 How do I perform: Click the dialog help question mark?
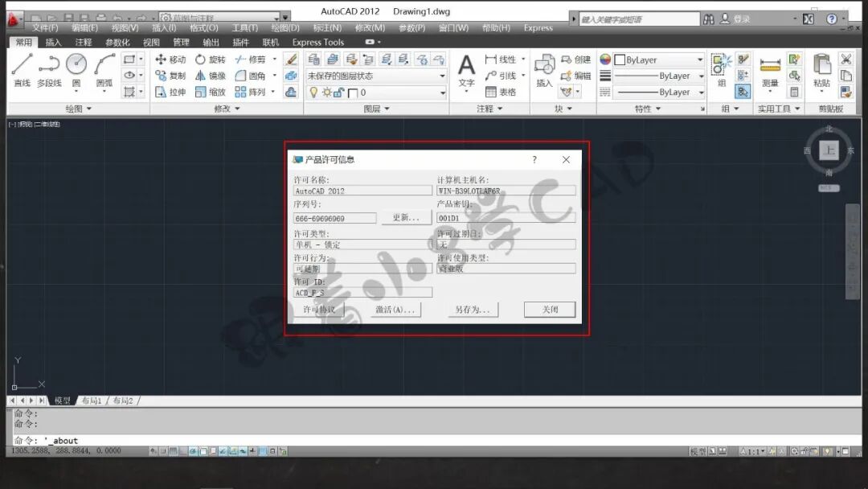click(534, 159)
